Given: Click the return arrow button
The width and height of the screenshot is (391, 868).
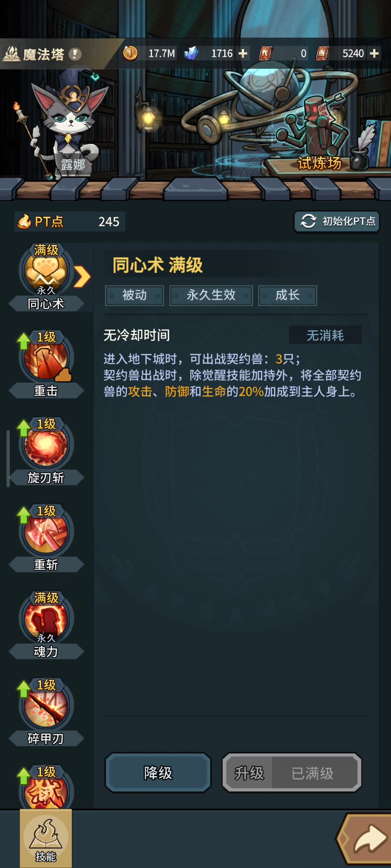Looking at the screenshot, I should click(x=366, y=838).
